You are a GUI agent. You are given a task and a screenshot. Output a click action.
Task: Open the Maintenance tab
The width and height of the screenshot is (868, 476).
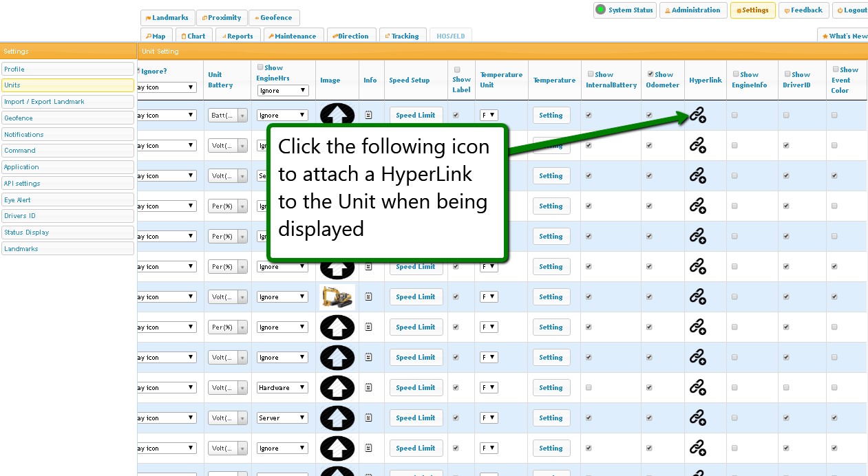point(292,36)
